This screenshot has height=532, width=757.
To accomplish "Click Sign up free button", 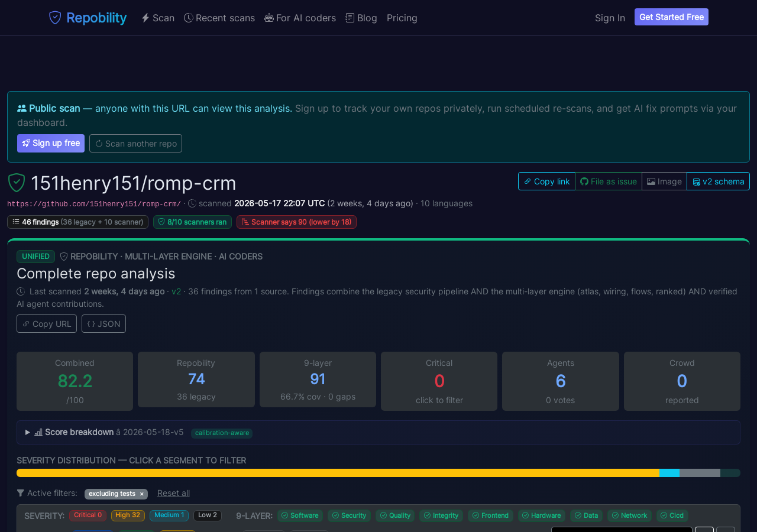I will [x=51, y=143].
